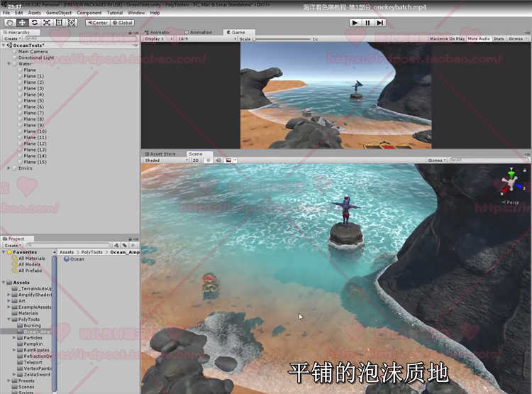Toggle 2D scene view mode
532x394 pixels.
[x=196, y=160]
